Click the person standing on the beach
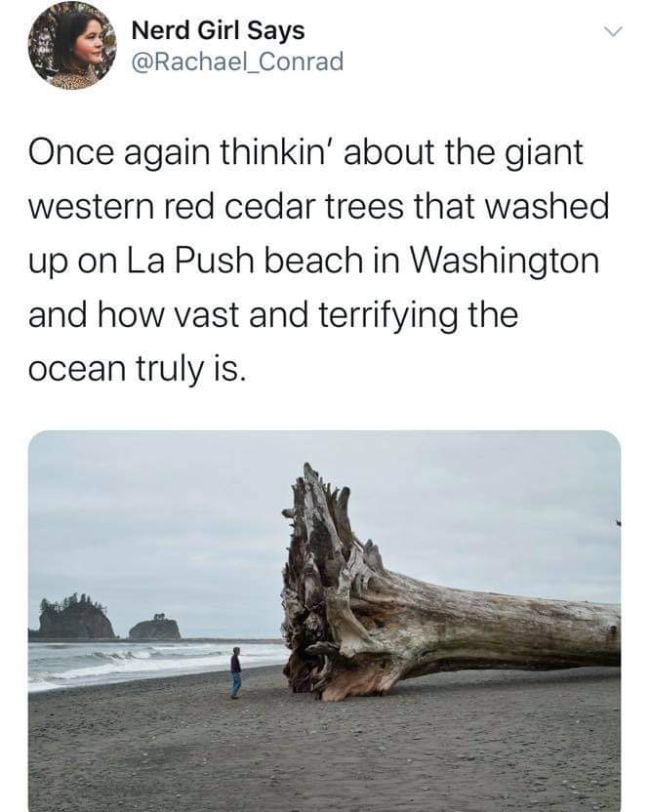 [x=235, y=672]
